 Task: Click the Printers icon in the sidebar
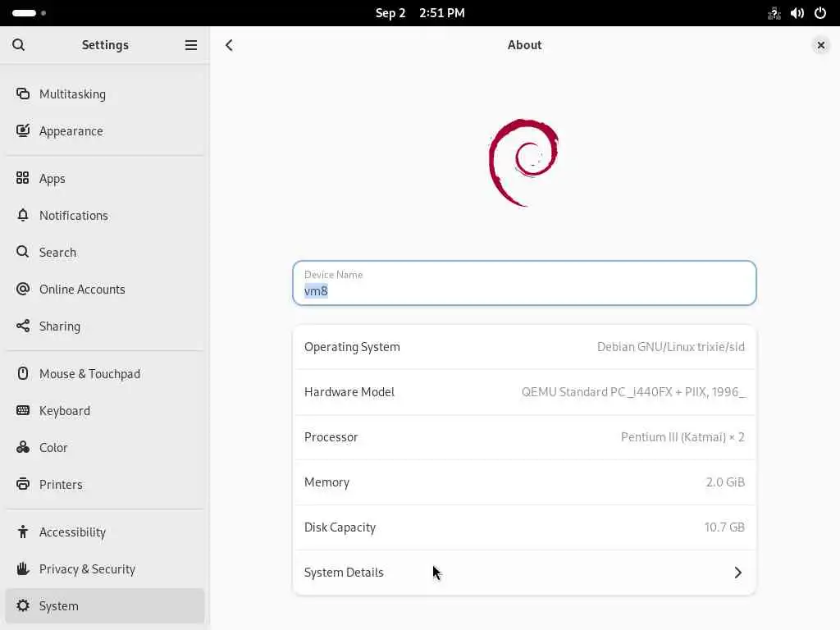click(22, 484)
